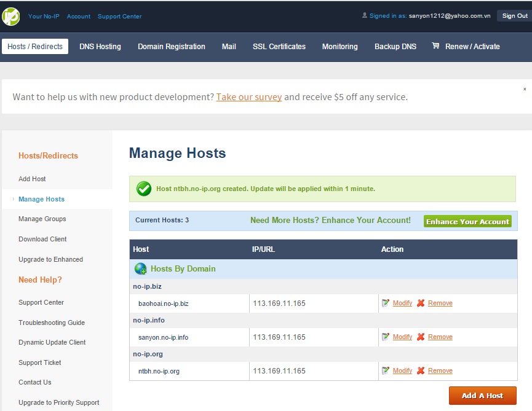Click the no-ip.biz domain group label
This screenshot has height=411, width=532.
coord(147,286)
